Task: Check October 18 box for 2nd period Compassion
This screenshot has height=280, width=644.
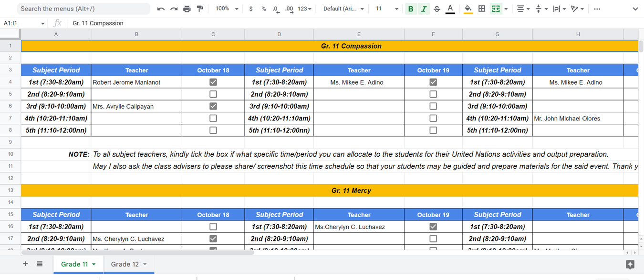Action: pos(213,94)
